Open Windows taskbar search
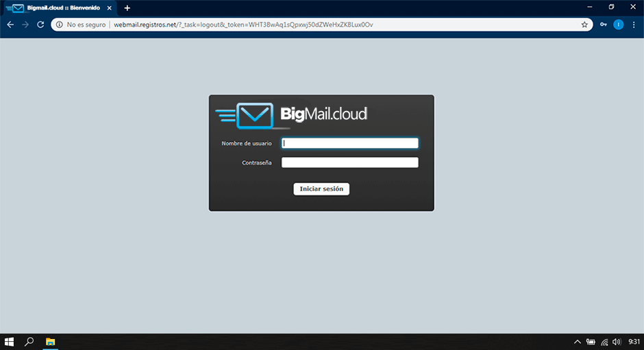Screen dimensions: 644x350 coord(29,341)
